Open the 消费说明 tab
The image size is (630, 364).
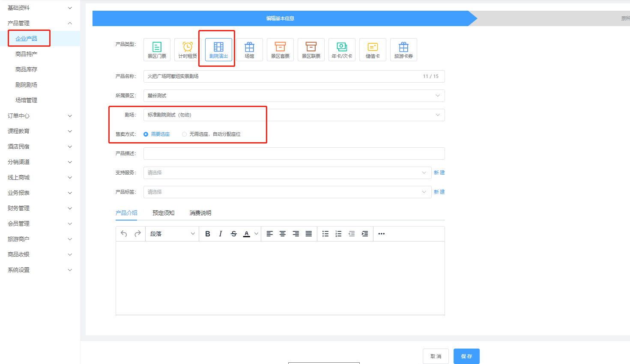tap(200, 213)
